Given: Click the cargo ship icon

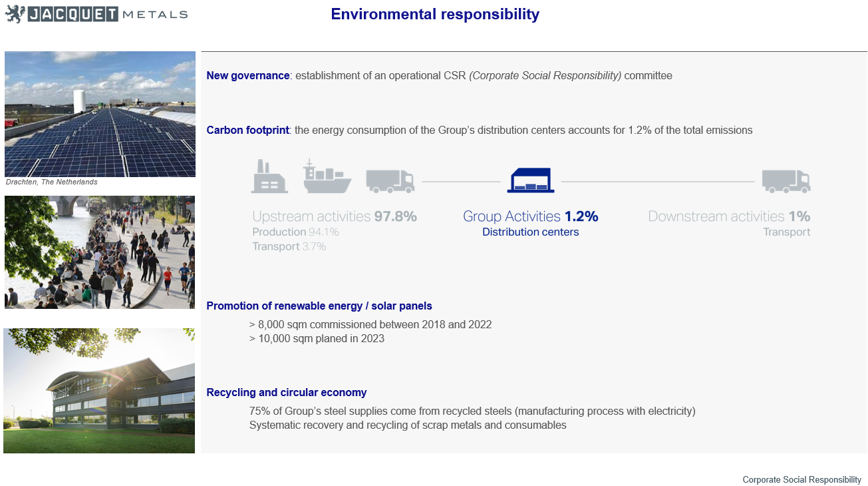Looking at the screenshot, I should 327,176.
